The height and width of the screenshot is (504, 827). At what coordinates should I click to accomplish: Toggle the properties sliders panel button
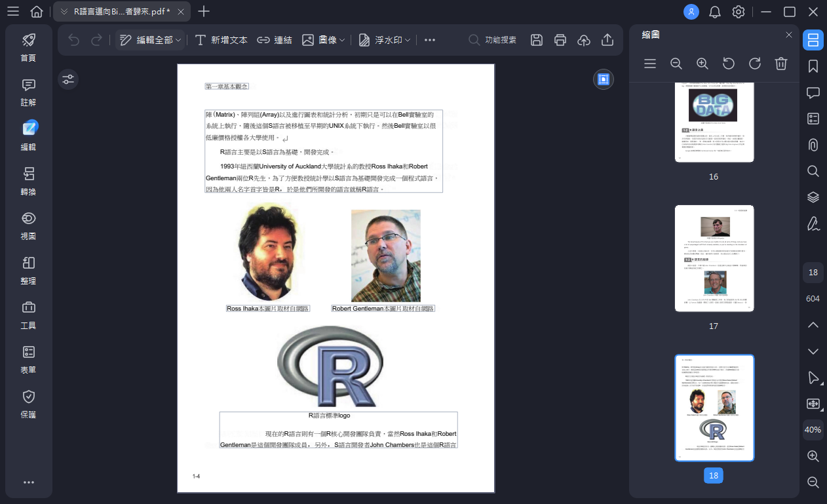point(68,80)
